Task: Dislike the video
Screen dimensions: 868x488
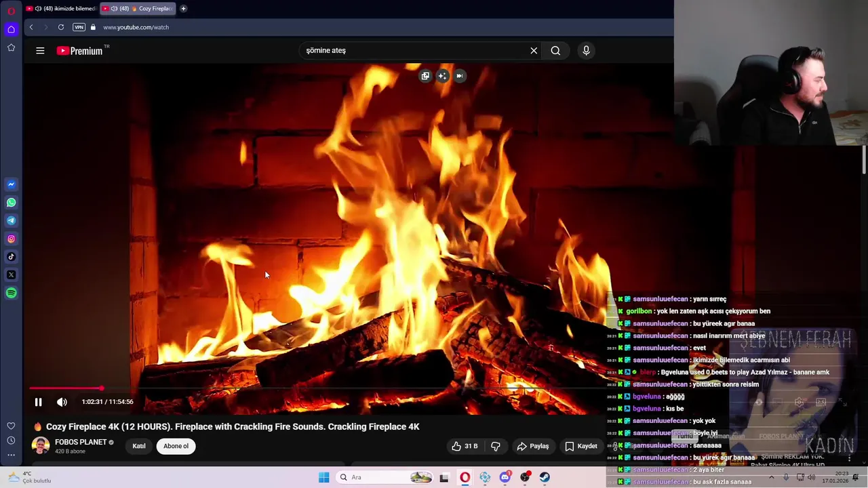Action: 496,446
